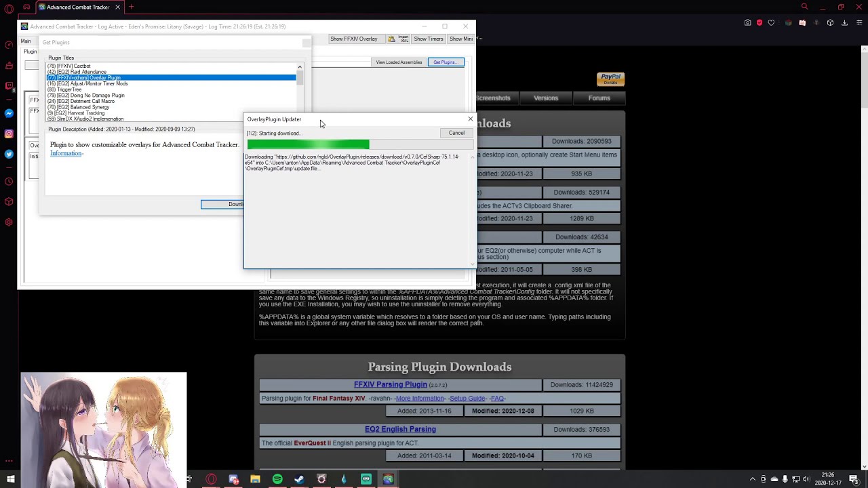Open FFXIV Parsing Plugin download link
The width and height of the screenshot is (868, 488).
pyautogui.click(x=390, y=385)
